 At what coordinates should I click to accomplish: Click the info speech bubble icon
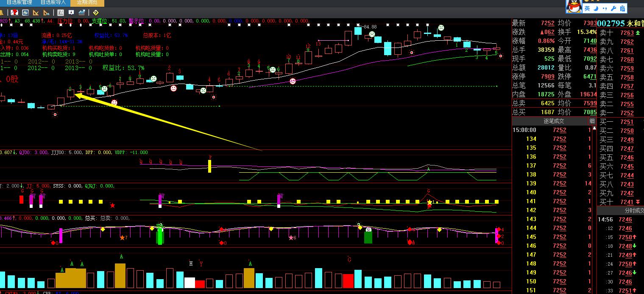coord(71,13)
